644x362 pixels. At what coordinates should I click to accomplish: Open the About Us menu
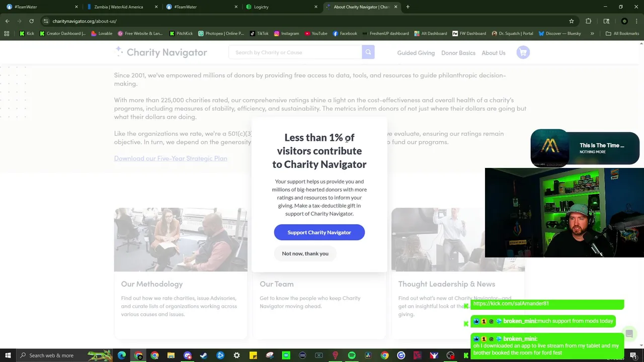pos(493,53)
